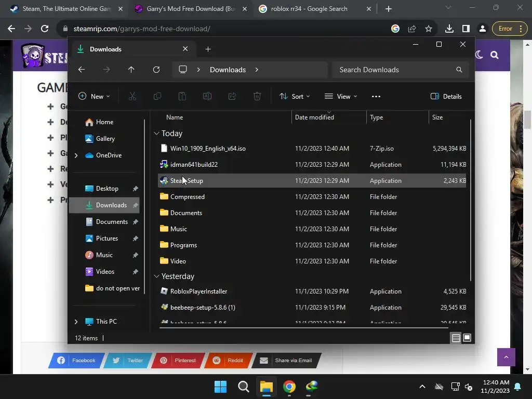Open the Windows Start menu
The width and height of the screenshot is (532, 399).
[x=220, y=387]
